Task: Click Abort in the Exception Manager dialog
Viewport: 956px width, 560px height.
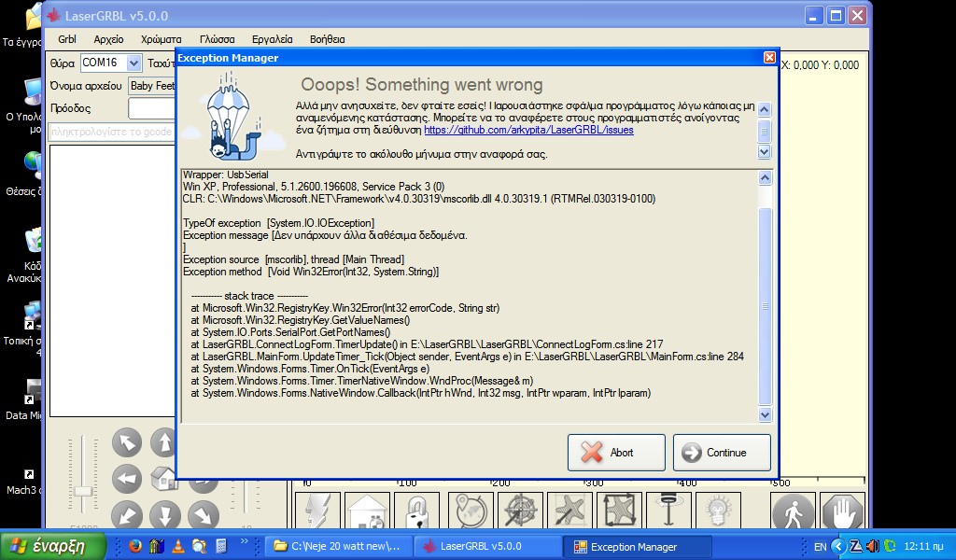Action: pyautogui.click(x=615, y=453)
